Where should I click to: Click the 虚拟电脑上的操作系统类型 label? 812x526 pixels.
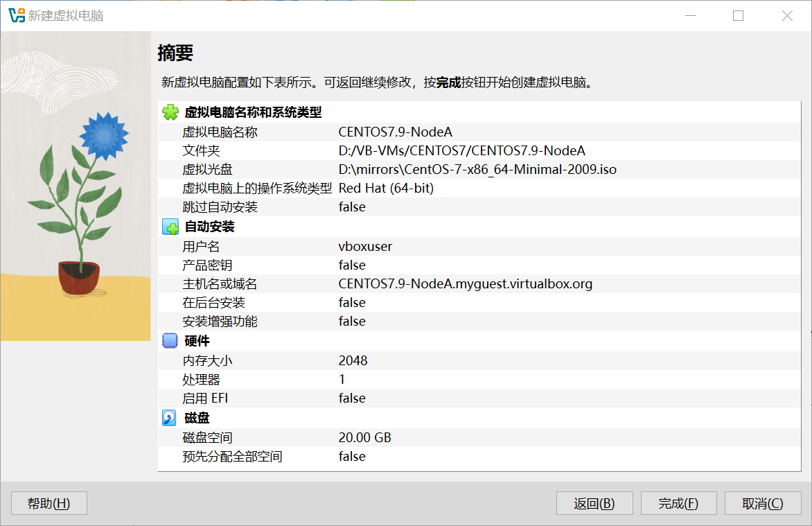click(257, 188)
